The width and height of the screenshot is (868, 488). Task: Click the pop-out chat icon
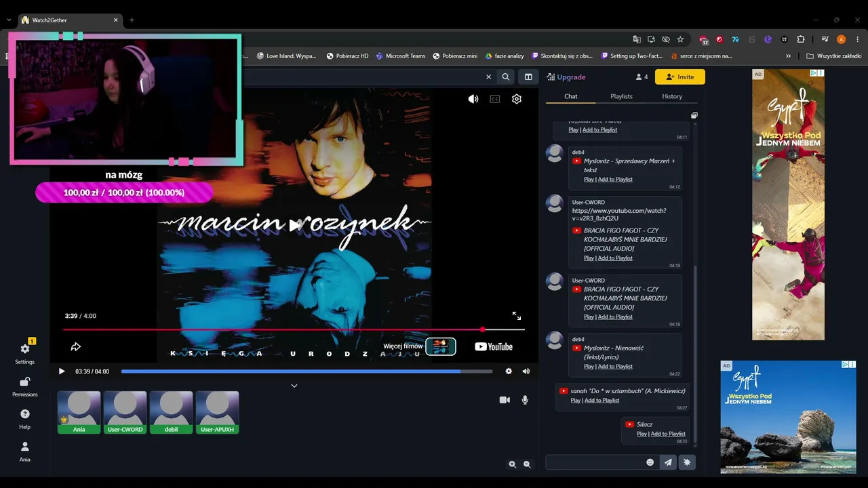[x=694, y=115]
